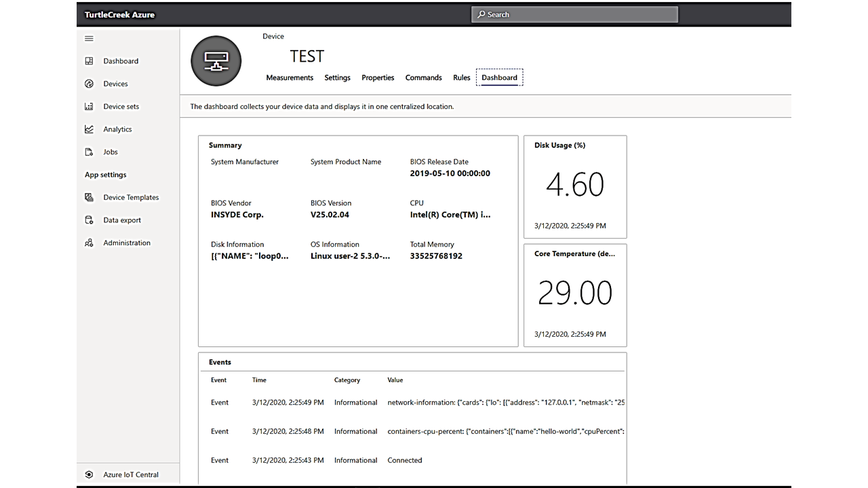Click the Disk Usage tile value
This screenshot has width=868, height=488.
[x=574, y=184]
